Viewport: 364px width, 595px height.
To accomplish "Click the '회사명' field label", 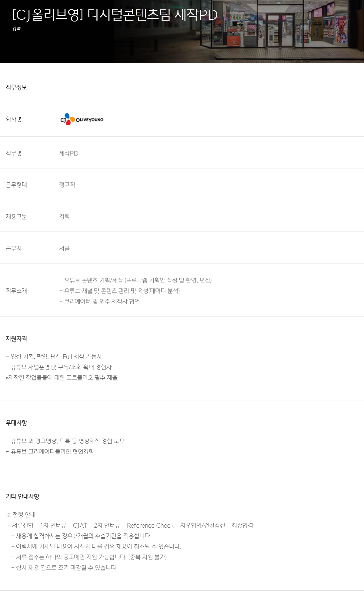I will pyautogui.click(x=14, y=119).
